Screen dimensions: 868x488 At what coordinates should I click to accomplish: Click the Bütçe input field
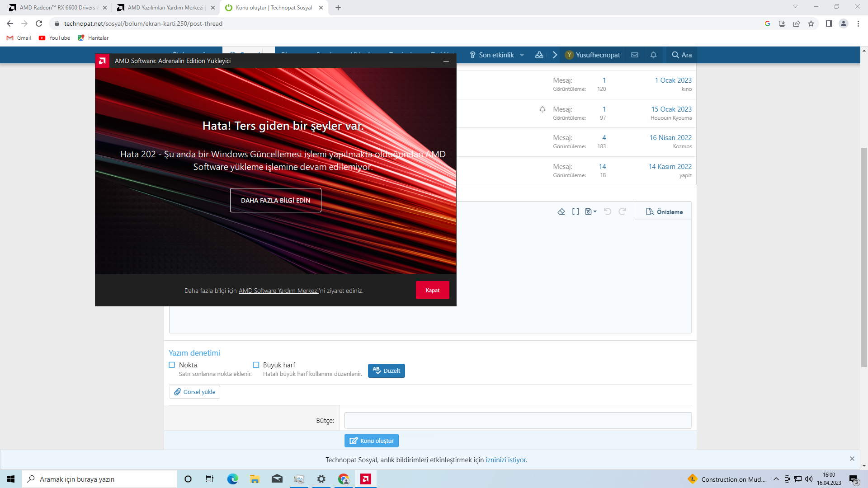(x=518, y=420)
